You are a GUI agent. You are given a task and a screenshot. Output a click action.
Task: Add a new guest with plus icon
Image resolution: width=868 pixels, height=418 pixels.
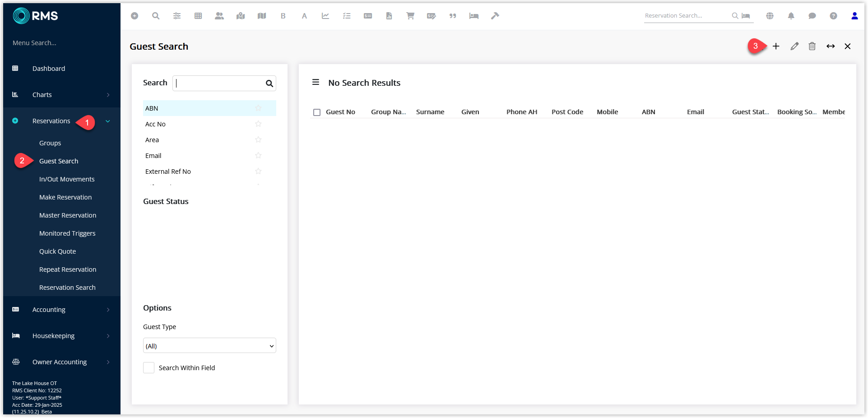(776, 46)
